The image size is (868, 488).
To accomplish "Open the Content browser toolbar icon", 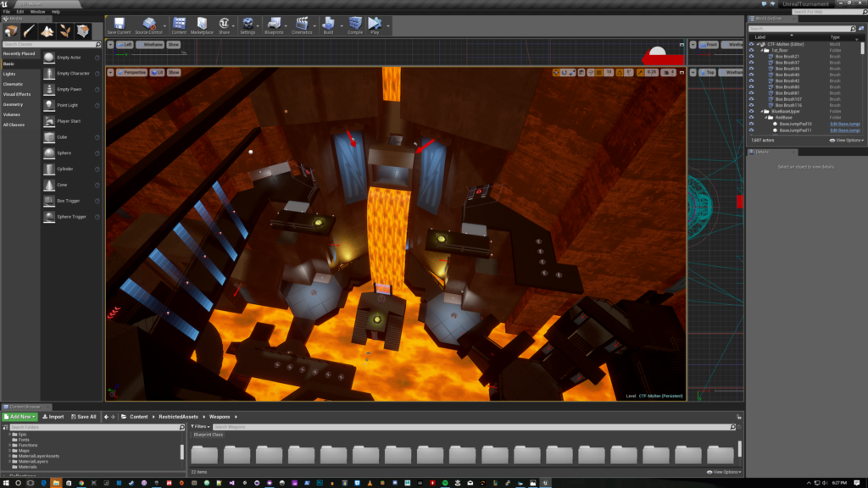I will (x=179, y=23).
